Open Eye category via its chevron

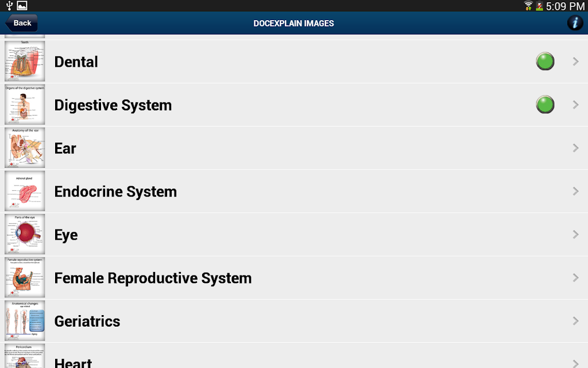coord(575,235)
